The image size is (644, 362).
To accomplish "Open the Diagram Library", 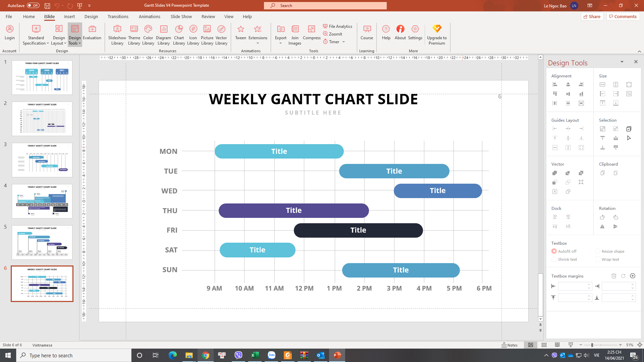I will [163, 35].
